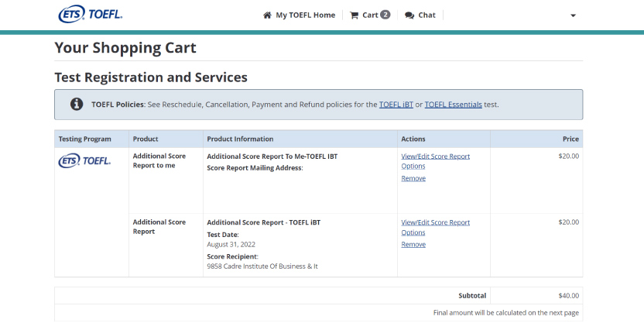644x330 pixels.
Task: Click the 'TOEFL Policies' bold label
Action: point(118,105)
